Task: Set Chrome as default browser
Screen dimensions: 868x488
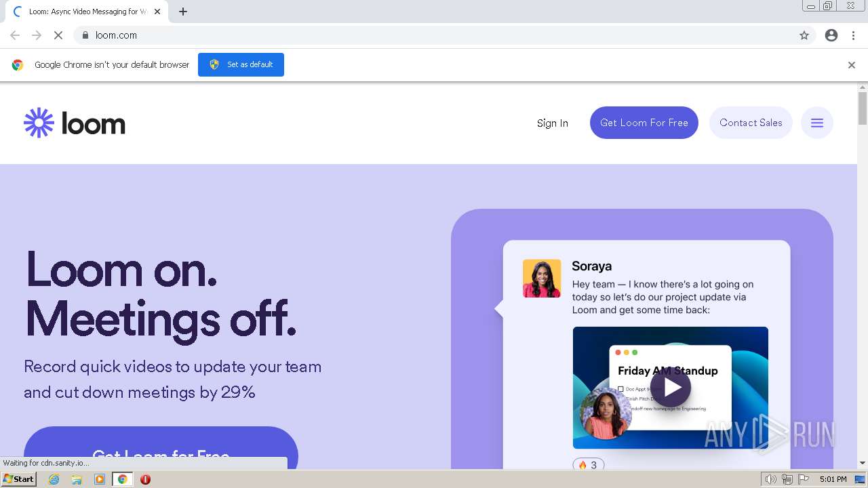Action: point(241,64)
